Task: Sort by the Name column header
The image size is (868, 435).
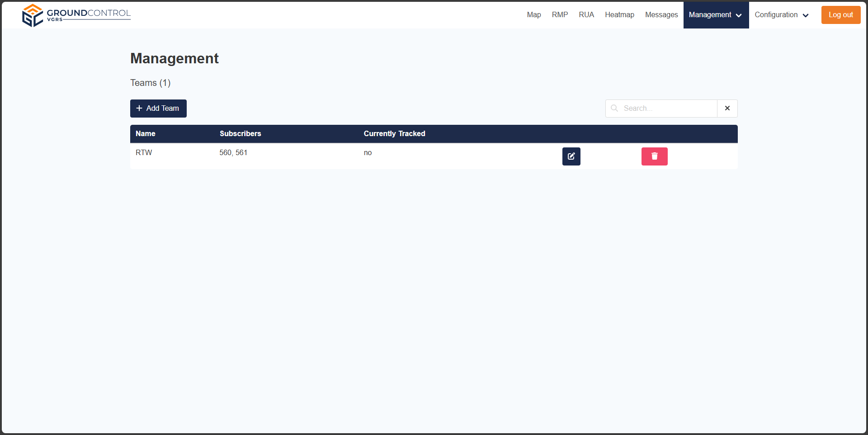Action: [145, 134]
